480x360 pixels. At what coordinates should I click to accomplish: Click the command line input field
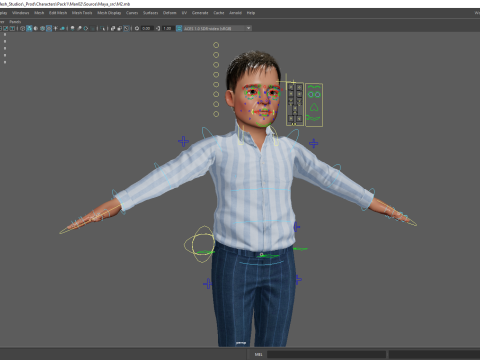(326, 354)
